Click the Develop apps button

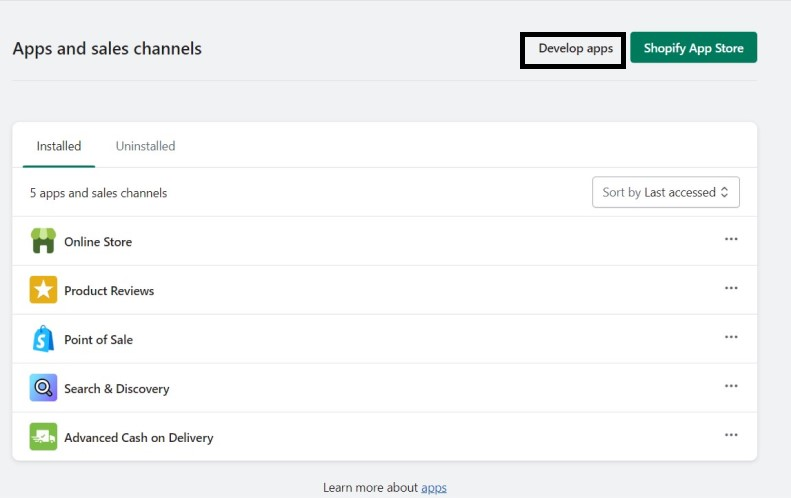(573, 49)
